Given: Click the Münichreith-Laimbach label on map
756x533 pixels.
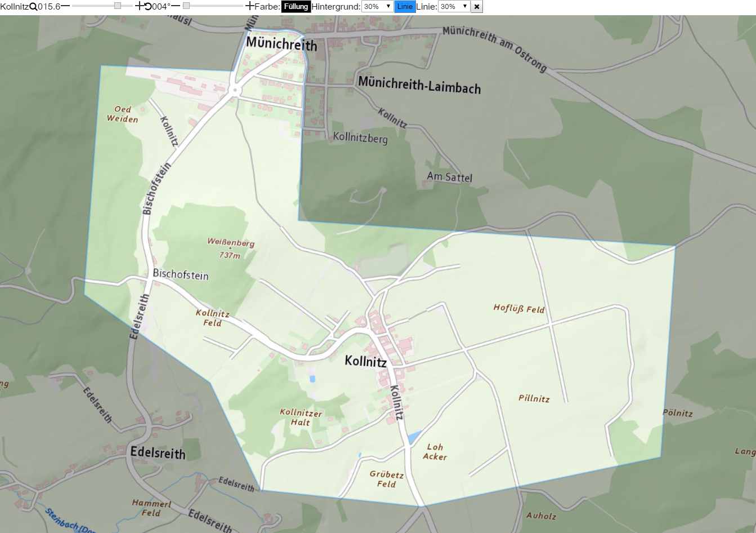Looking at the screenshot, I should coord(419,85).
